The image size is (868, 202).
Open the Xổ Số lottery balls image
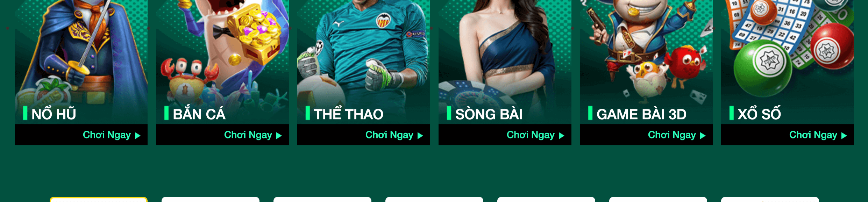click(x=788, y=62)
